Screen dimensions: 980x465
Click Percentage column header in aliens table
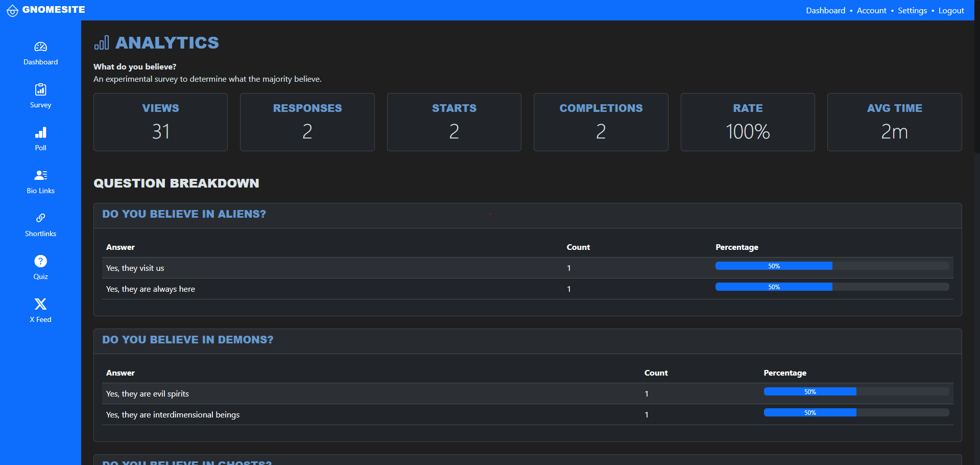[x=736, y=247]
